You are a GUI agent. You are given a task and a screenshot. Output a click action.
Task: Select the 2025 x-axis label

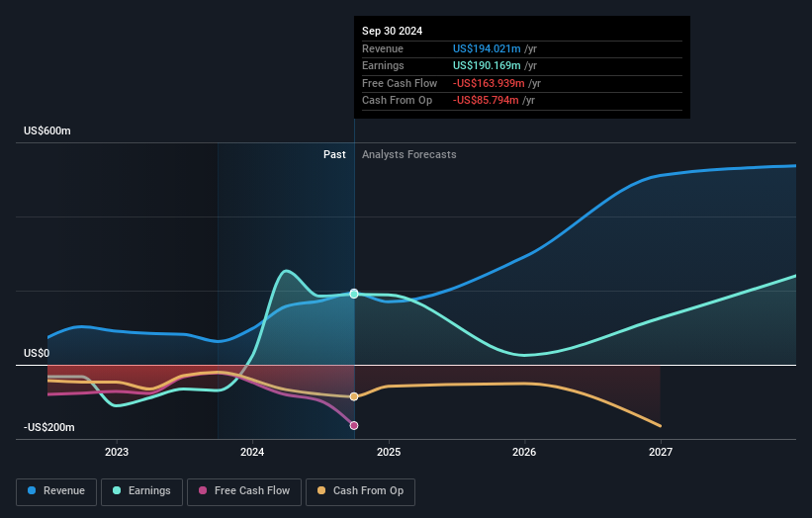coord(389,452)
